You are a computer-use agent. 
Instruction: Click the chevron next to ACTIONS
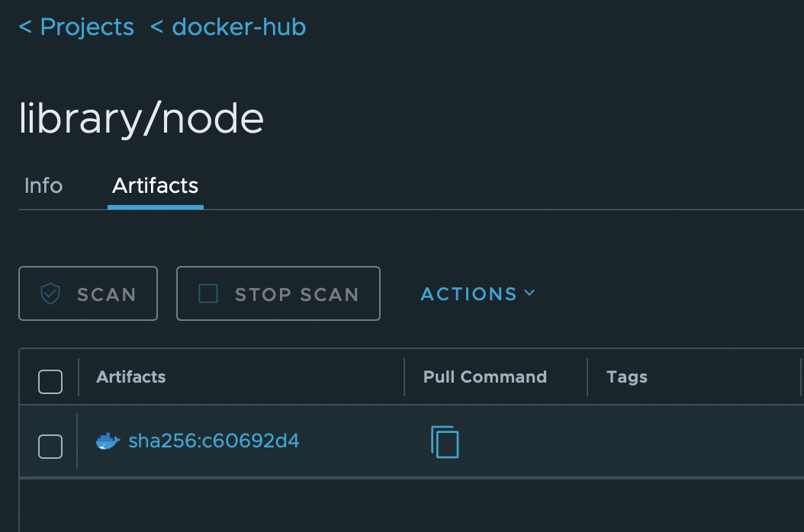click(x=531, y=293)
